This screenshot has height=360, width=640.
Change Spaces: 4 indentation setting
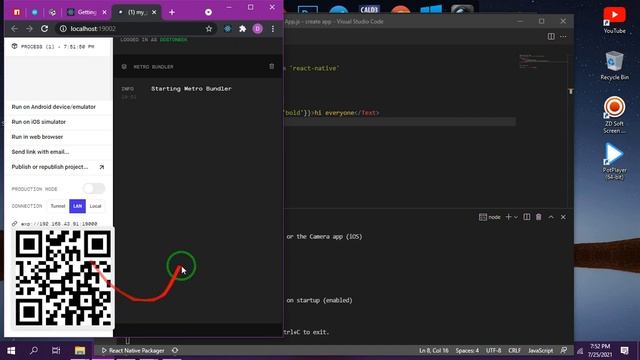467,350
